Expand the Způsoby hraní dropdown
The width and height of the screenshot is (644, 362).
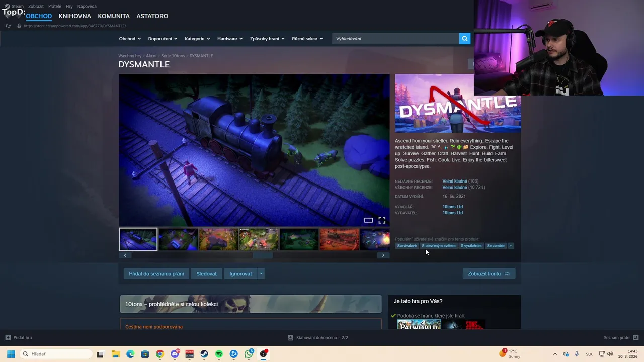coord(267,39)
